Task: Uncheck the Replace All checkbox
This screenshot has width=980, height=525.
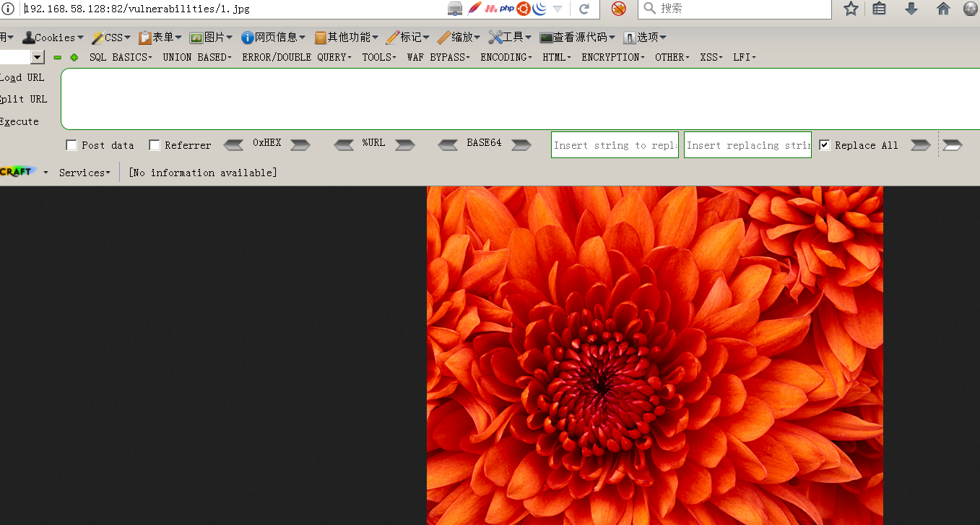Action: 825,145
